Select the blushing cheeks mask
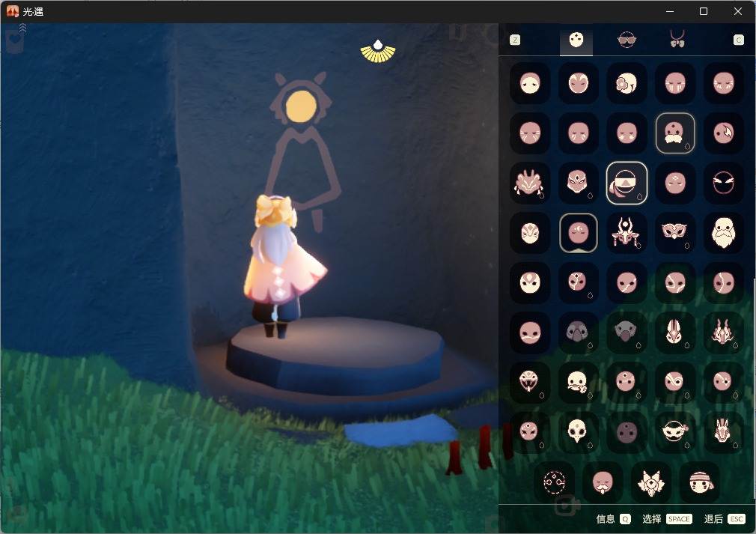 (x=627, y=133)
